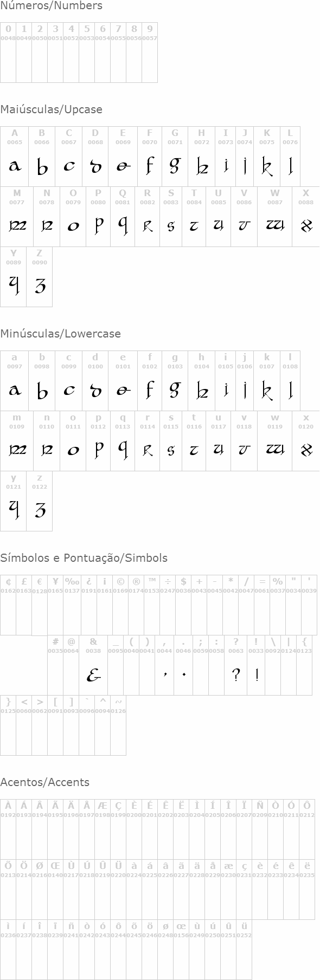Click the period glyph cell 0046
The width and height of the screenshot is (320, 980).
[183, 665]
